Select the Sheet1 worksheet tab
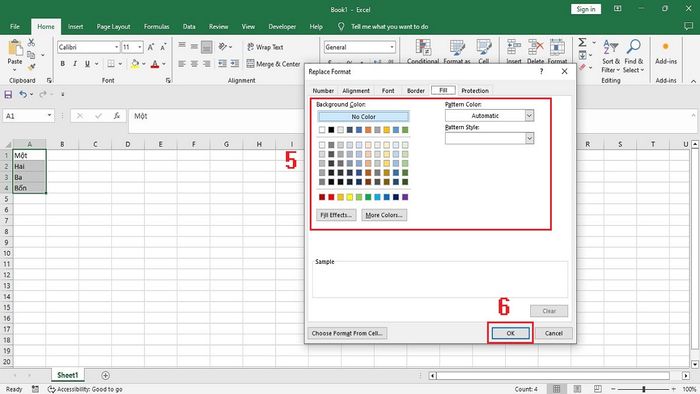700x394 pixels. point(67,375)
